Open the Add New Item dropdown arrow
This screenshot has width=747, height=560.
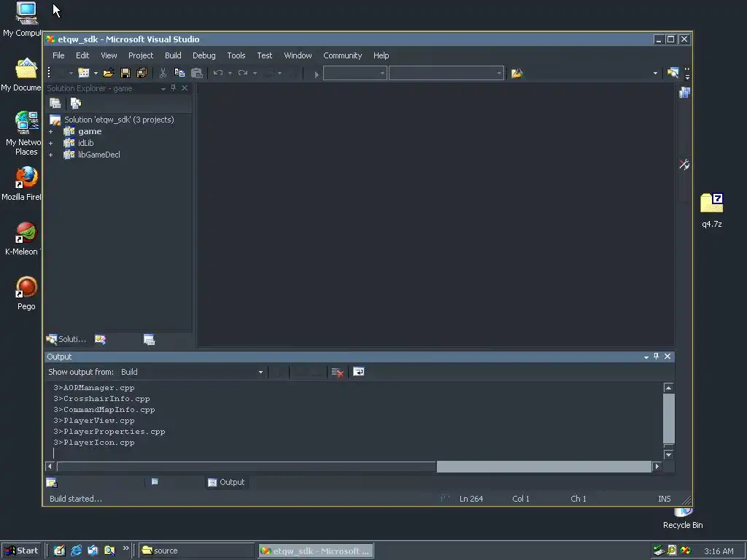96,74
